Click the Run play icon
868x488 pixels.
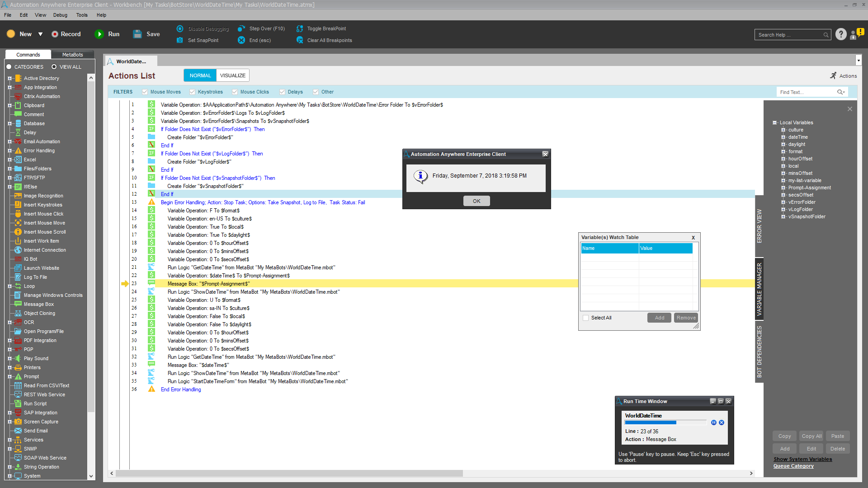[99, 34]
